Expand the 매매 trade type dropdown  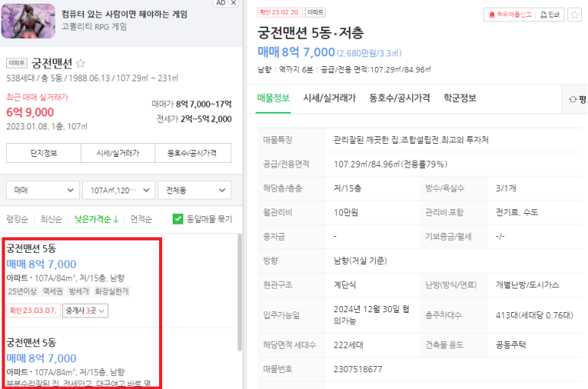[x=43, y=190]
